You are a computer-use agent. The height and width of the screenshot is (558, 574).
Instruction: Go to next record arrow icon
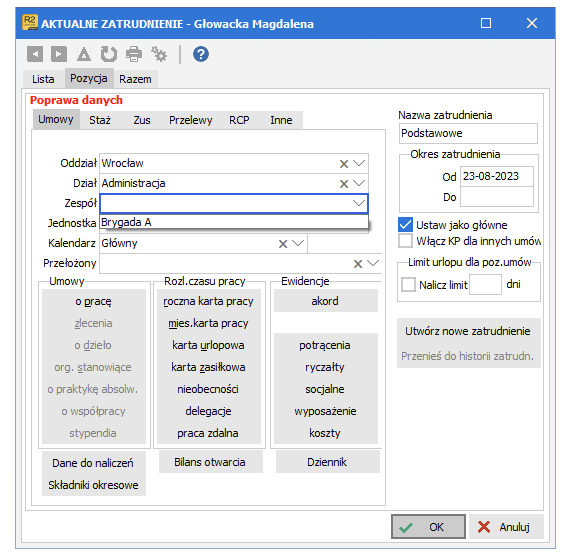pos(59,54)
